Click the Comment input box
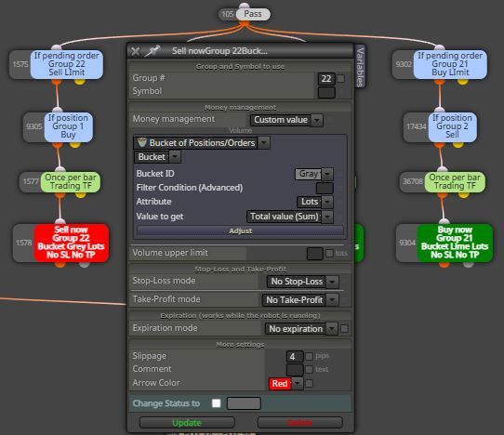This screenshot has height=435, width=504. [295, 370]
